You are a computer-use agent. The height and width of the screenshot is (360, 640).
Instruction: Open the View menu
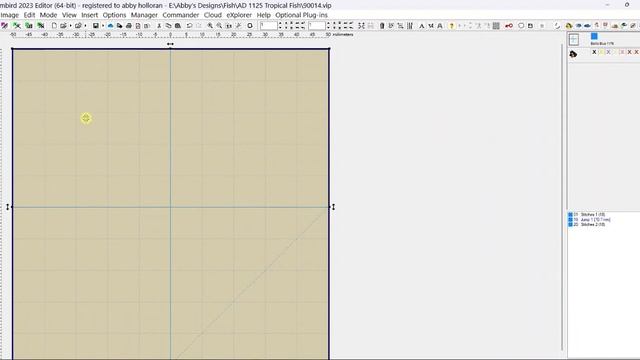pos(69,15)
